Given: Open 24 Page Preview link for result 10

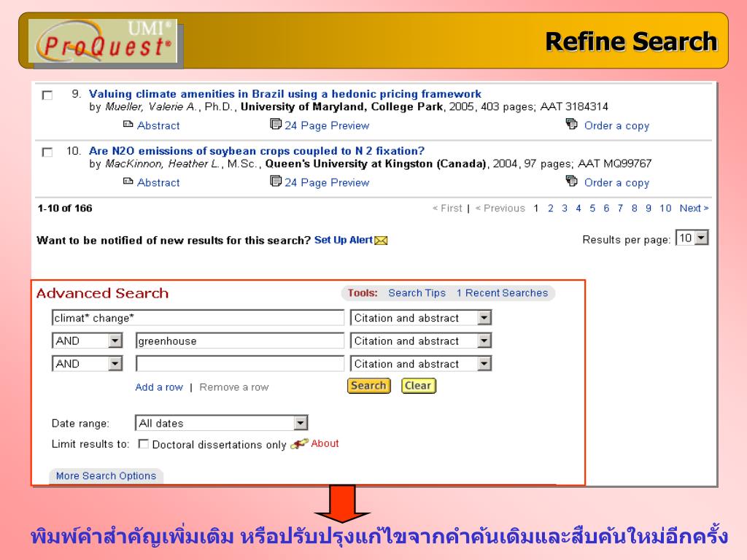Looking at the screenshot, I should pos(327,183).
